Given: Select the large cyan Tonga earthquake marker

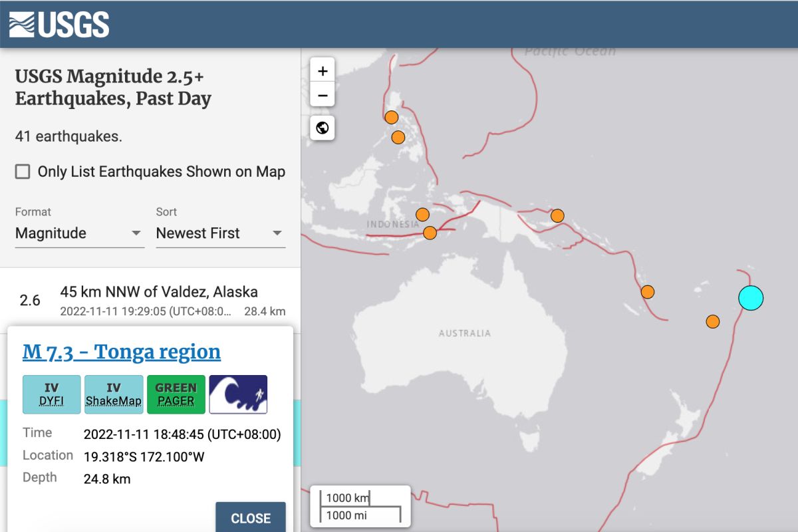Looking at the screenshot, I should (x=751, y=298).
